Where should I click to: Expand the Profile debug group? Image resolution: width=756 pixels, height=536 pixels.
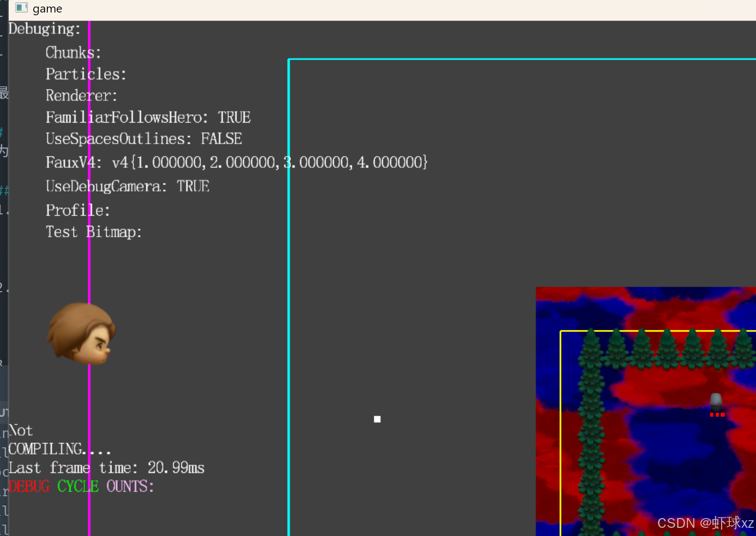pyautogui.click(x=77, y=210)
